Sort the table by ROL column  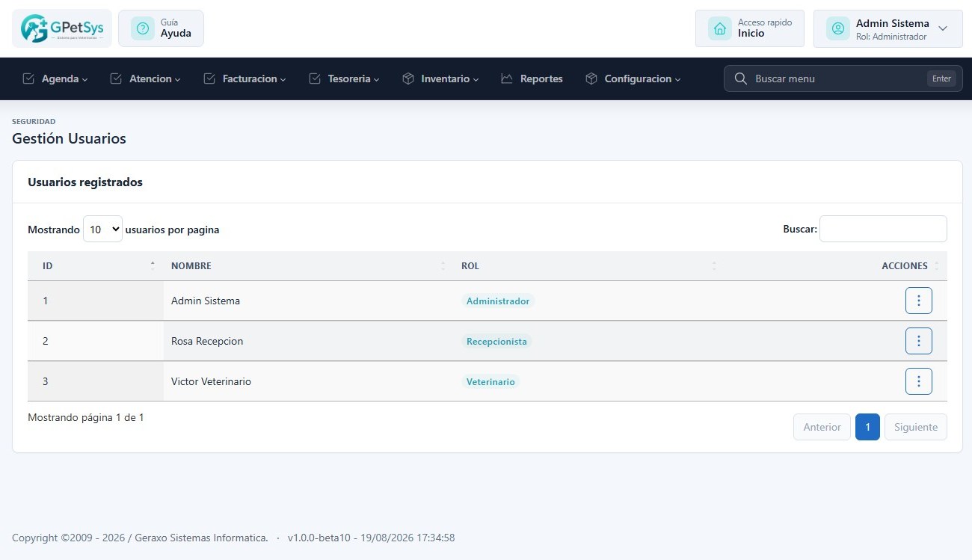click(589, 266)
